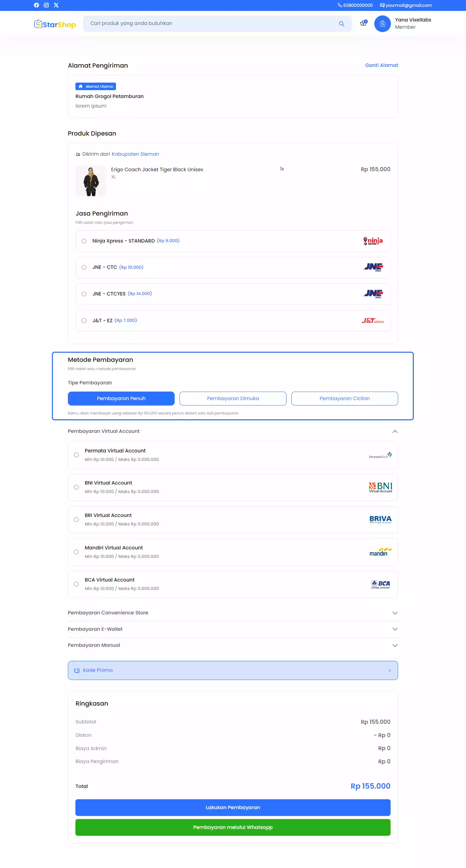The height and width of the screenshot is (868, 466).
Task: Click the Kode Promo ticket icon
Action: (x=77, y=670)
